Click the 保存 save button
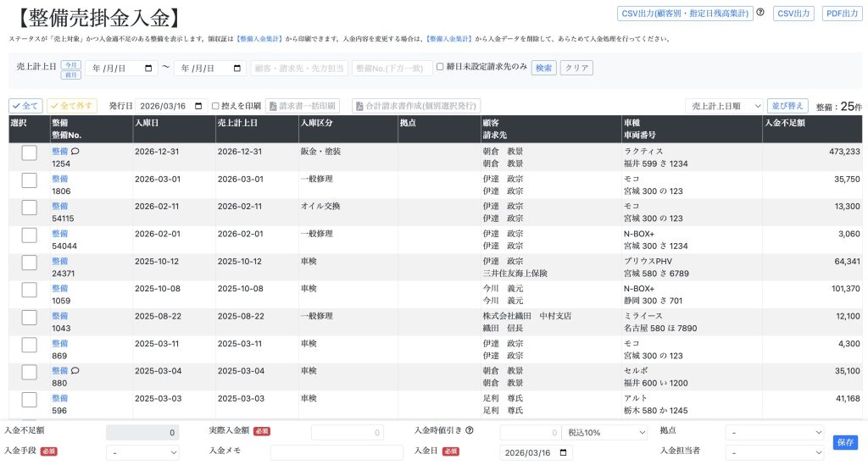This screenshot has height=465, width=868. pos(845,442)
